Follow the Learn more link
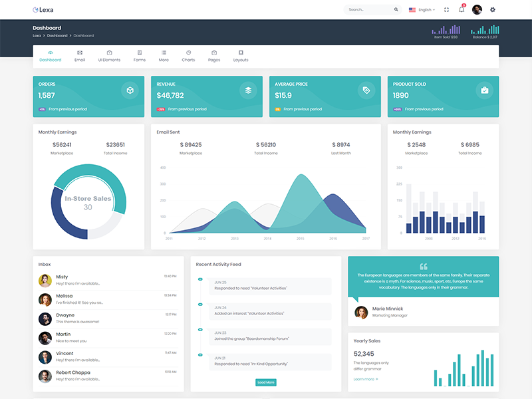 click(x=365, y=379)
